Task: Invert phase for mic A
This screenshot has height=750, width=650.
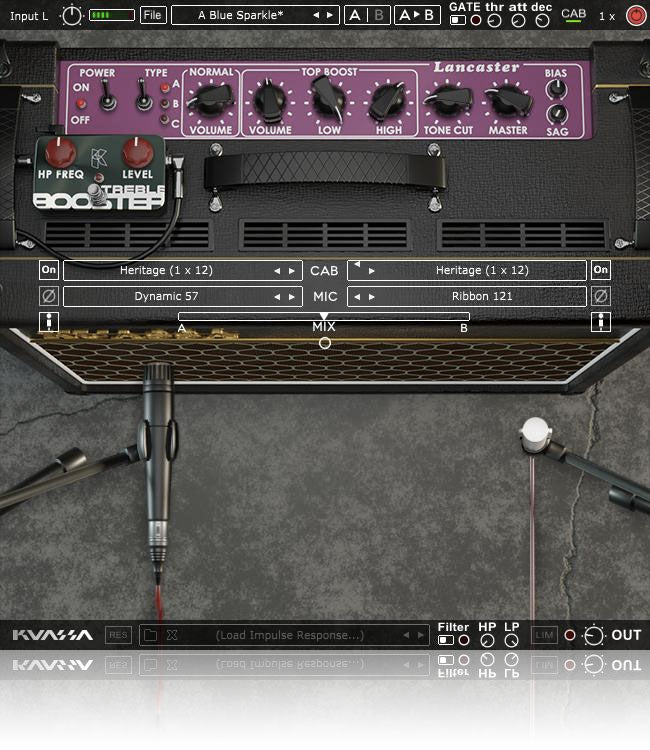Action: click(49, 296)
